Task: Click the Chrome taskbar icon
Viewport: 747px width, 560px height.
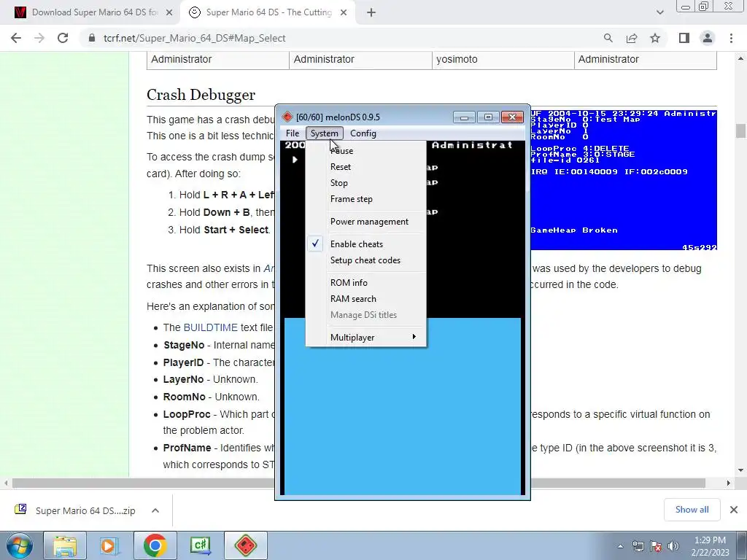Action: click(155, 545)
